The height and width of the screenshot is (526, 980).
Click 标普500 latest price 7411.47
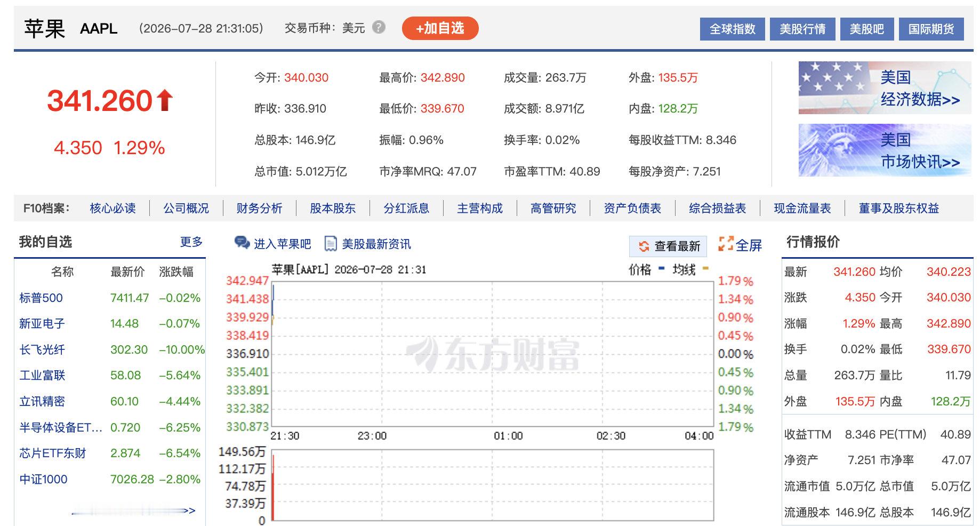130,298
